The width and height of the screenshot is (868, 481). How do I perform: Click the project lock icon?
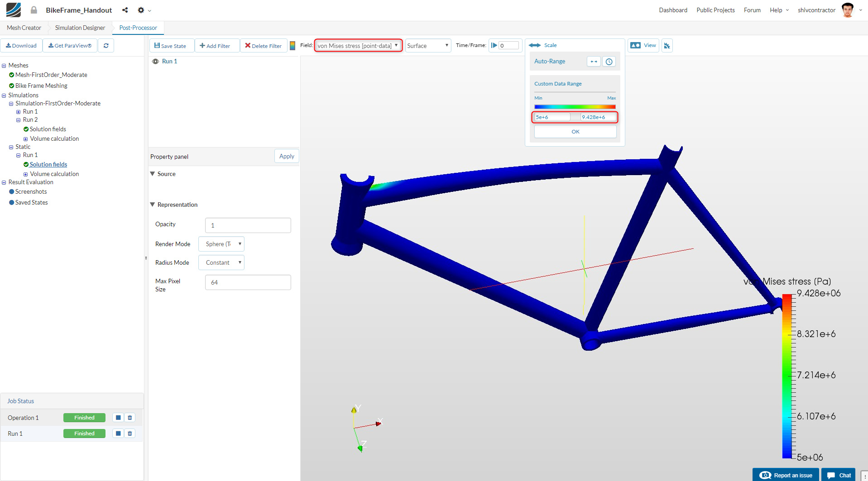tap(34, 10)
